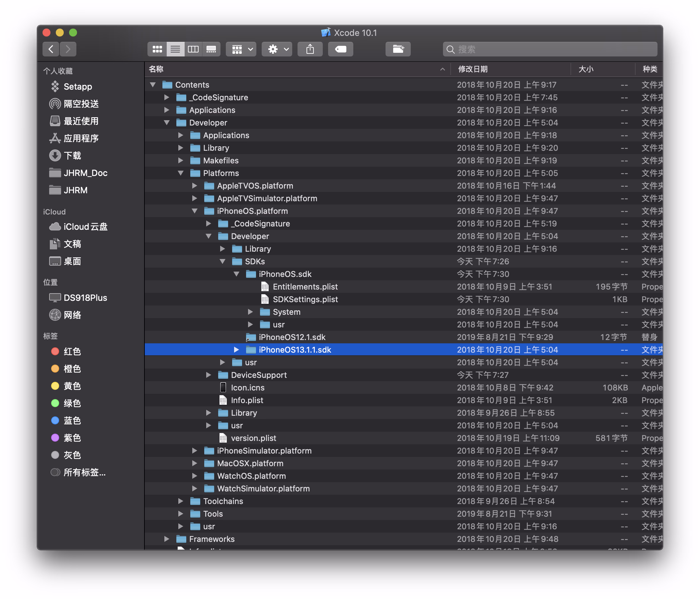Click the Edit Tags toolbar button
Image resolution: width=700 pixels, height=599 pixels.
pos(340,49)
